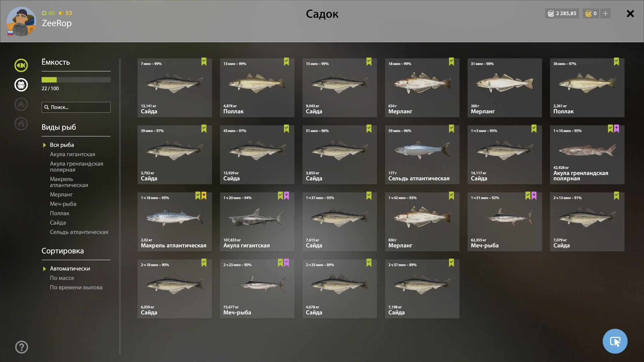Show Вся рыба filter
The width and height of the screenshot is (644, 362).
tap(62, 145)
